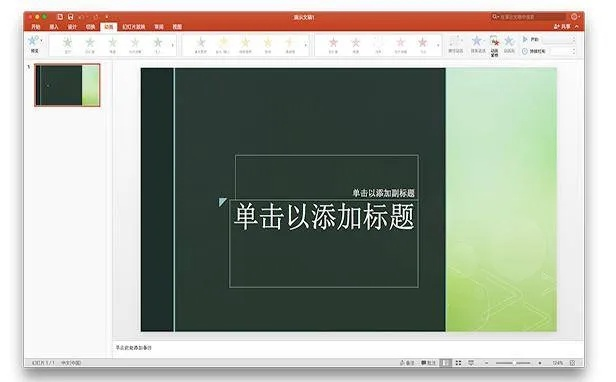Expand the entrance effects gallery arrow

(x=173, y=45)
